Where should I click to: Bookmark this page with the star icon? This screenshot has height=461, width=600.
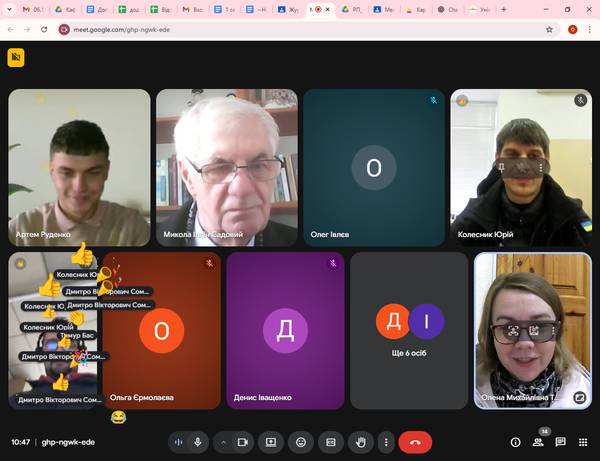549,29
